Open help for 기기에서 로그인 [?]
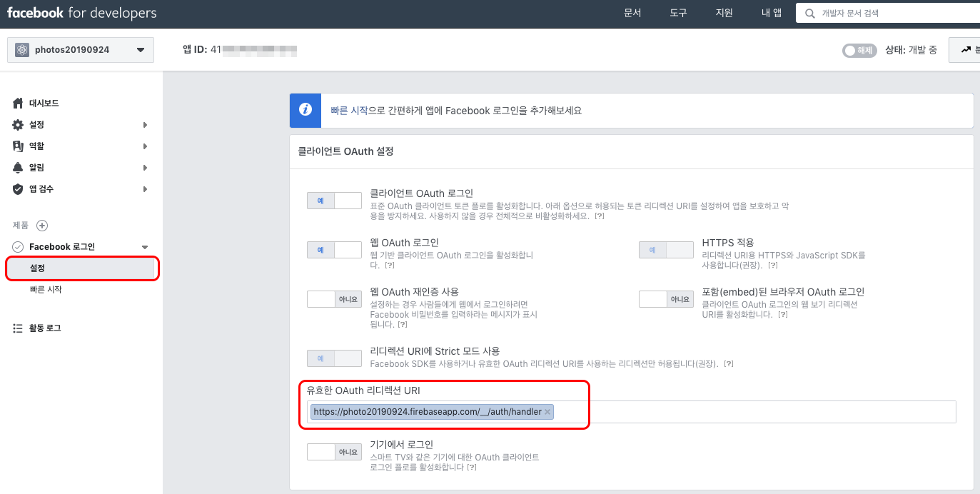Image resolution: width=980 pixels, height=494 pixels. point(472,467)
